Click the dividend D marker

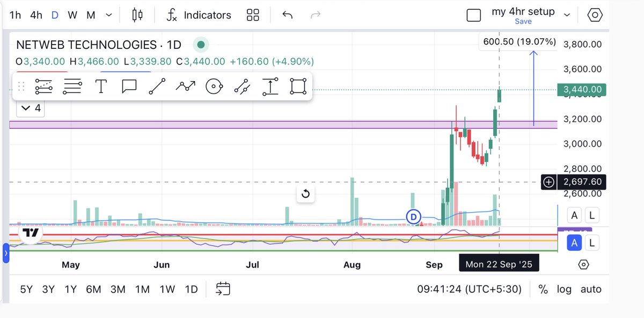coord(413,216)
